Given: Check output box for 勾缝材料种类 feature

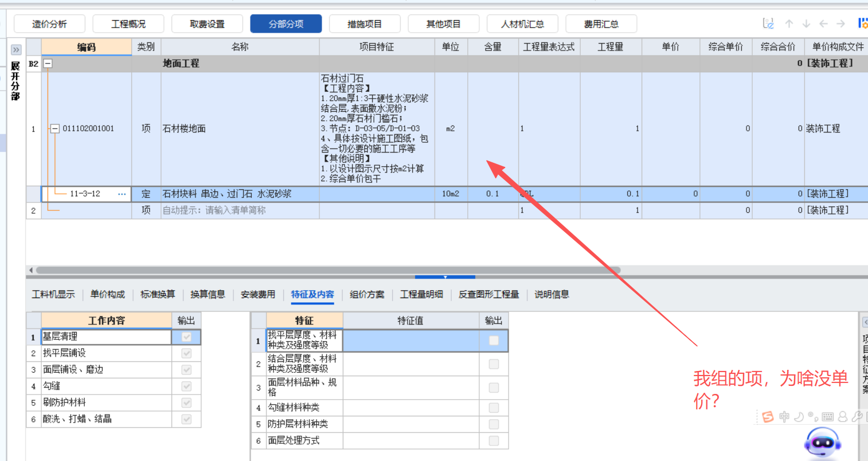Looking at the screenshot, I should pos(493,407).
